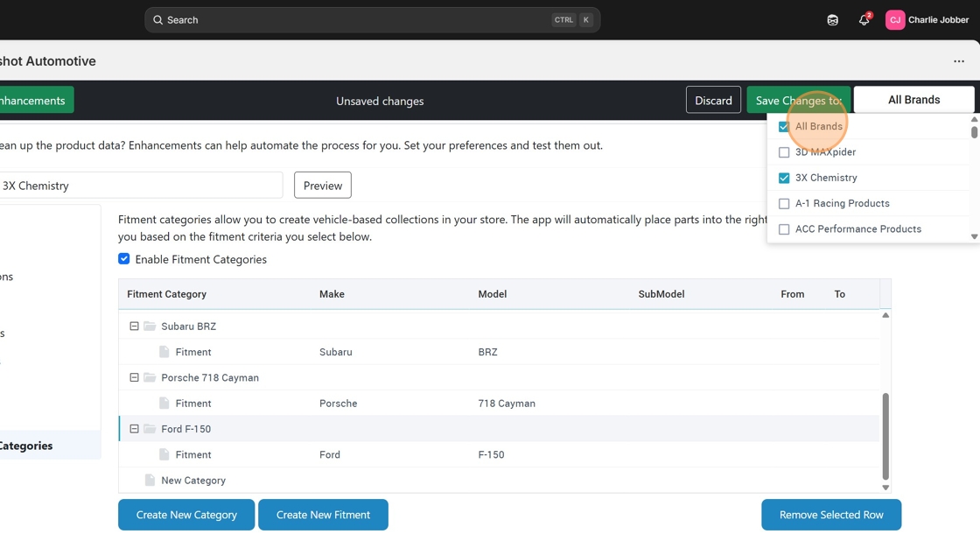Open Charlie Jobber's CJ avatar
980x548 pixels.
tap(895, 20)
